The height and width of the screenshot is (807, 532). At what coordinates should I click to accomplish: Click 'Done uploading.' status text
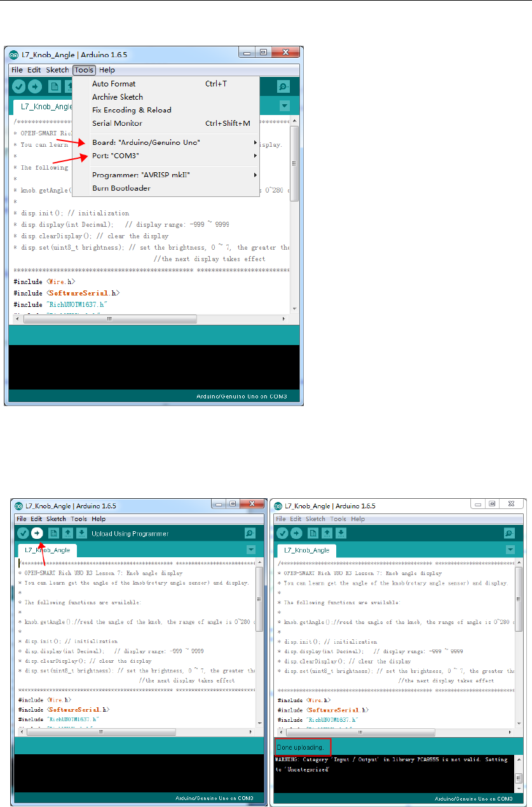click(300, 747)
